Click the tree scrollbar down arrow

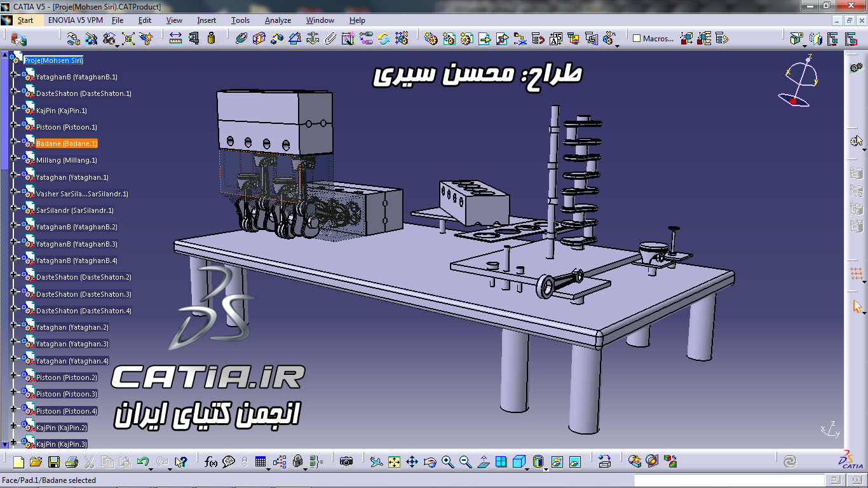4,444
